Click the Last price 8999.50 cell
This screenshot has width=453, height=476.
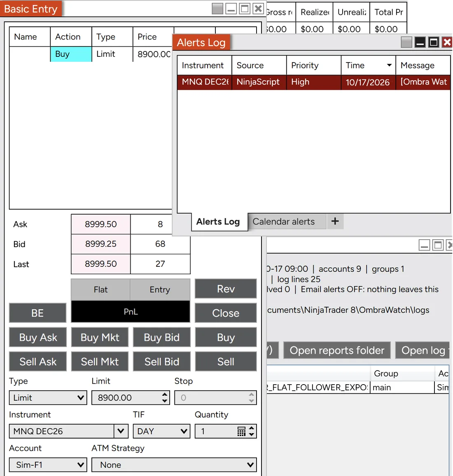click(101, 264)
